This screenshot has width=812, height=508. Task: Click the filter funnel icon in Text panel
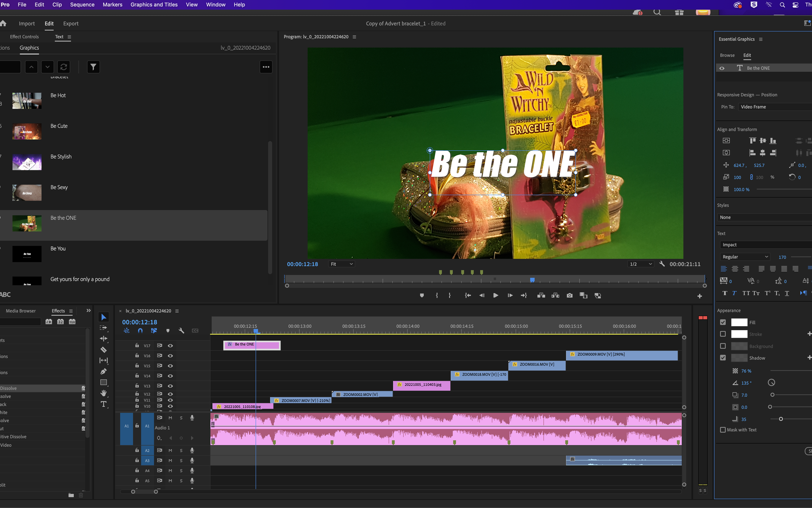tap(93, 67)
